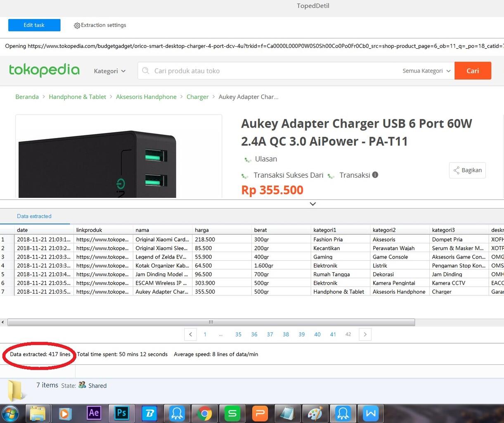Click the info icon beside Transaksi
The width and height of the screenshot is (504, 423).
tap(375, 174)
